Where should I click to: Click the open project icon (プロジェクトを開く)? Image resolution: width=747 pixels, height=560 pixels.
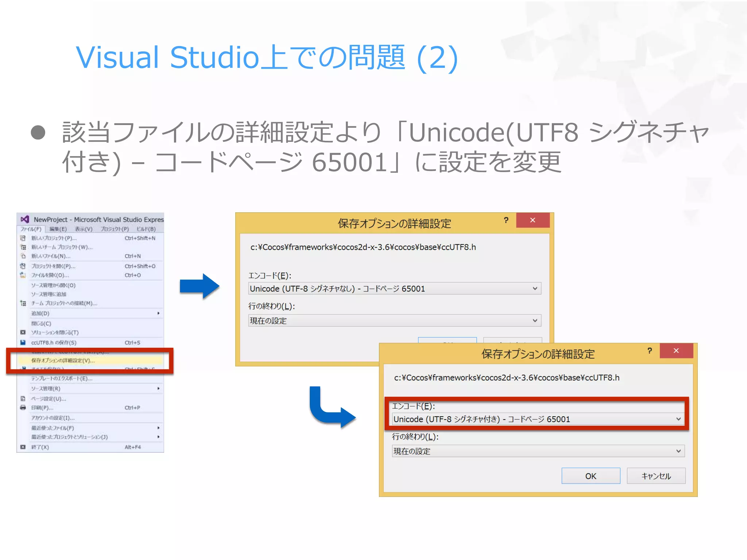pyautogui.click(x=23, y=266)
